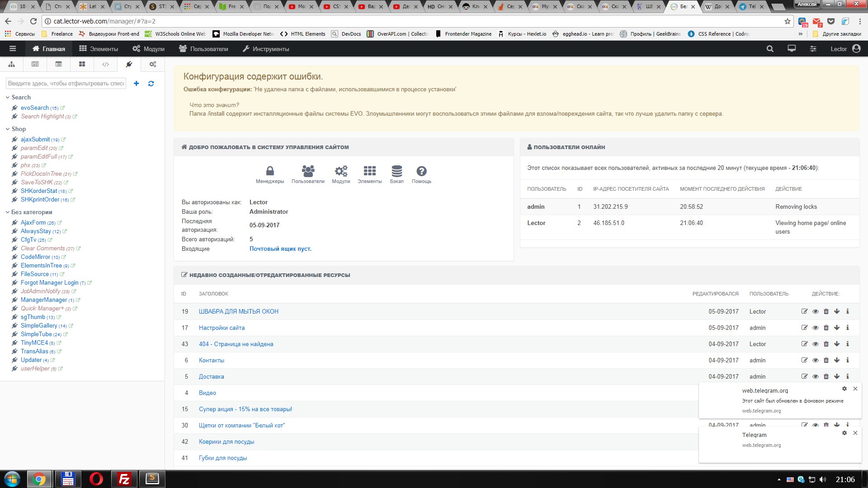The image size is (868, 488).
Task: Open search magnifier in top bar
Action: pos(770,49)
